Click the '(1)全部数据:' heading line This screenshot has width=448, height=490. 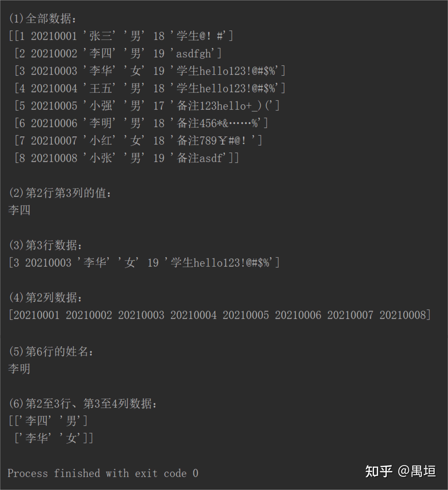pyautogui.click(x=42, y=19)
